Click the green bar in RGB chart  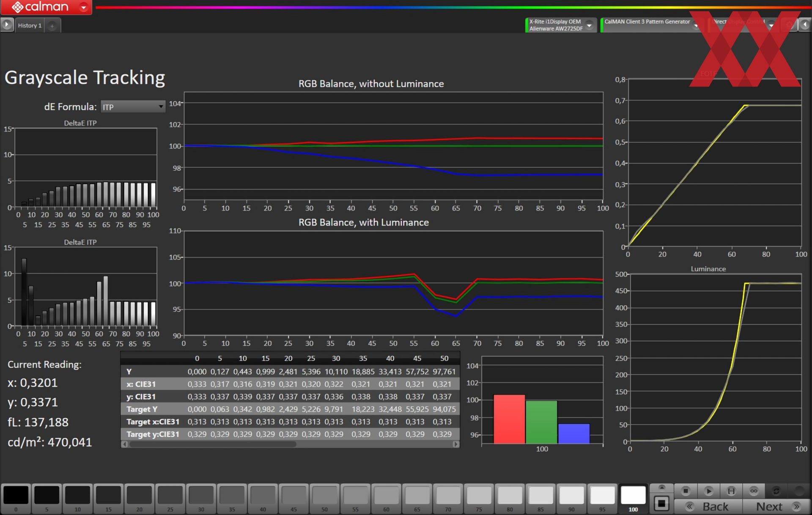tap(541, 422)
